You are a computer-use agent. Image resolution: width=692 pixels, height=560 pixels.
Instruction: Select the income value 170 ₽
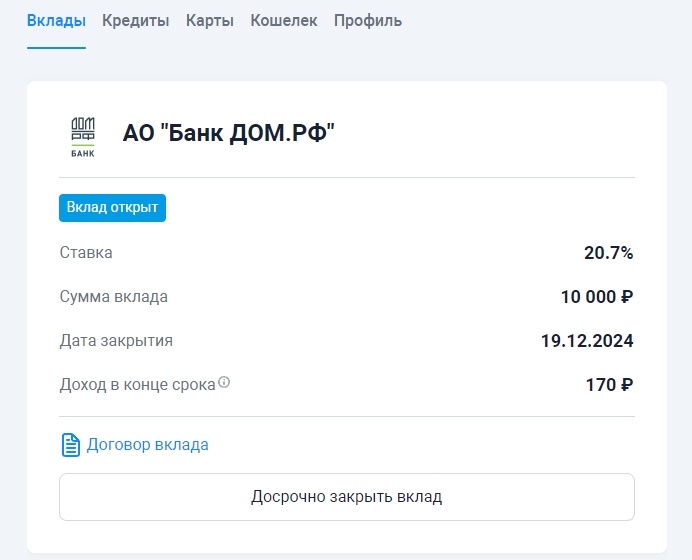pos(609,385)
